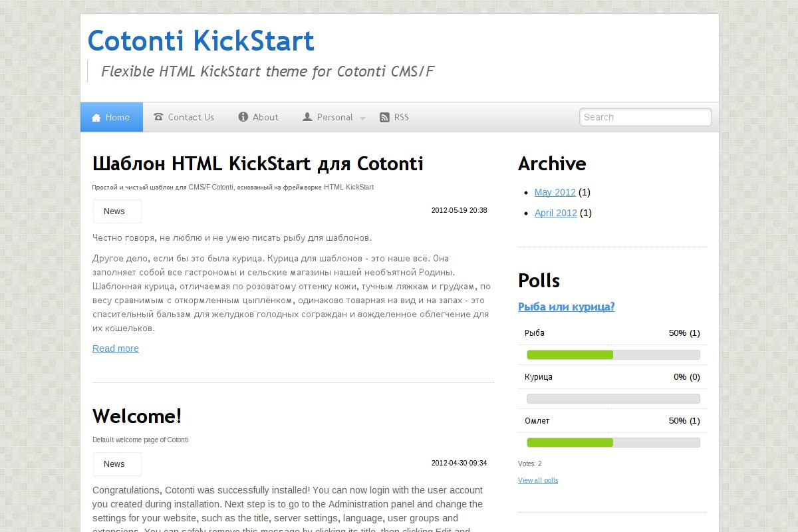
Task: Click the Personal user icon
Action: tap(307, 117)
